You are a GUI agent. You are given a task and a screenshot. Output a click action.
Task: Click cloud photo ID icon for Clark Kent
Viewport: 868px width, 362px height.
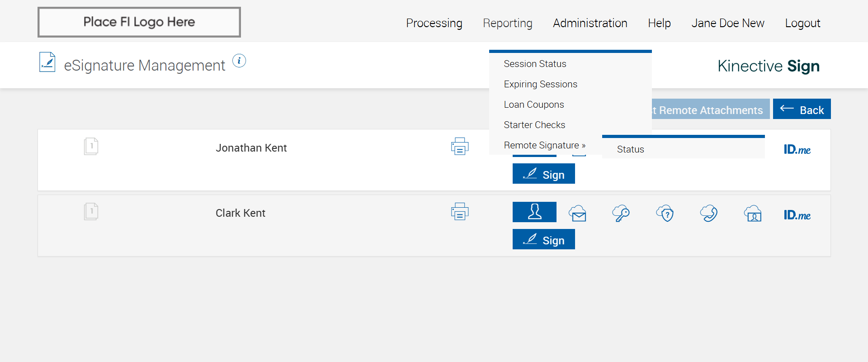(753, 213)
